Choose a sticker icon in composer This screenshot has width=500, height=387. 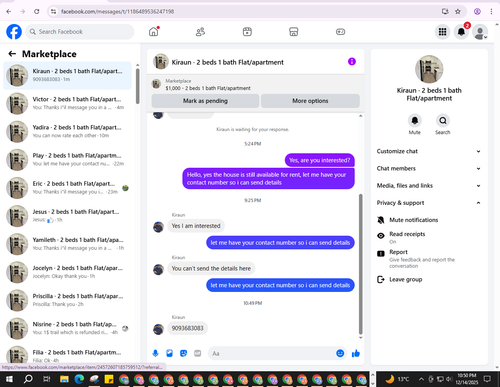(183, 353)
